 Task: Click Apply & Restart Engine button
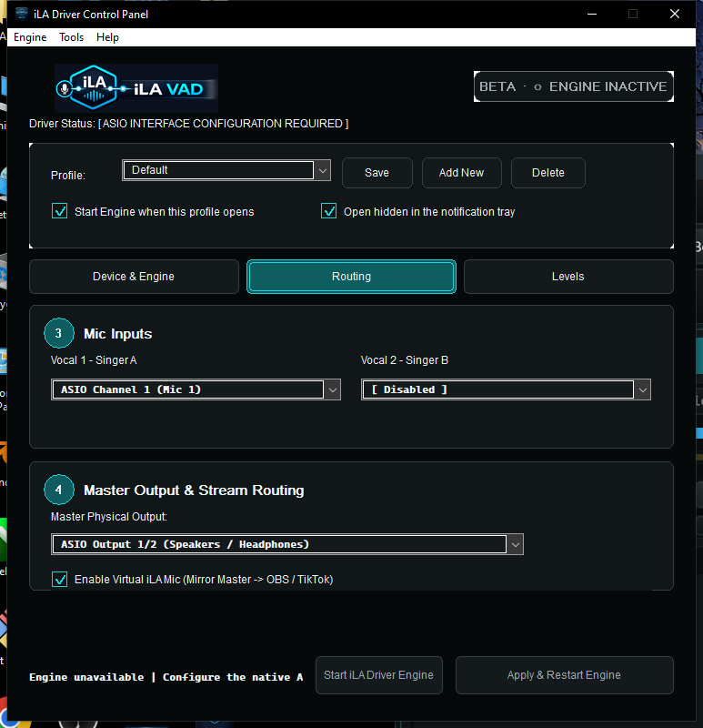564,675
